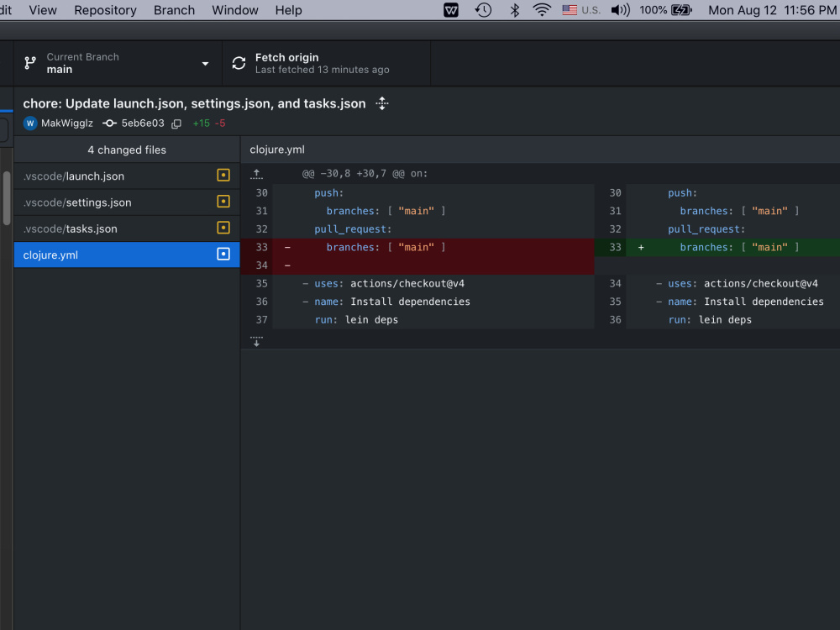
Task: Open Time Machine menu bar icon
Action: [x=483, y=10]
